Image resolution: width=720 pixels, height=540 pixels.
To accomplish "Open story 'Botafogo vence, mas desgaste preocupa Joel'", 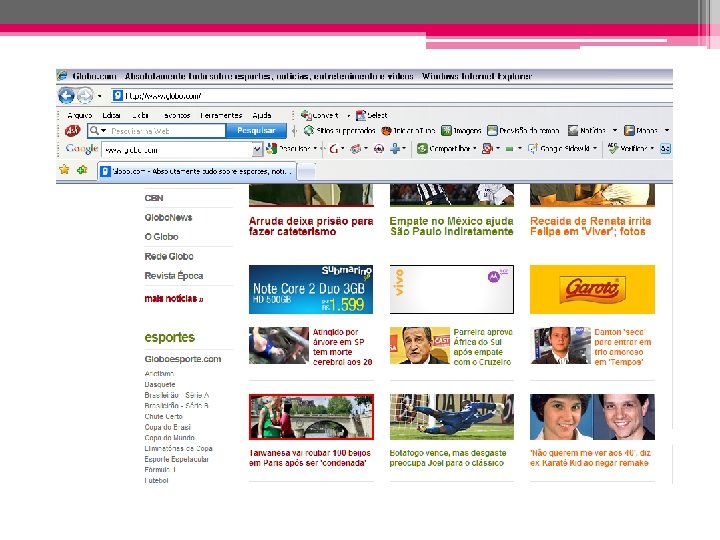I will [448, 458].
